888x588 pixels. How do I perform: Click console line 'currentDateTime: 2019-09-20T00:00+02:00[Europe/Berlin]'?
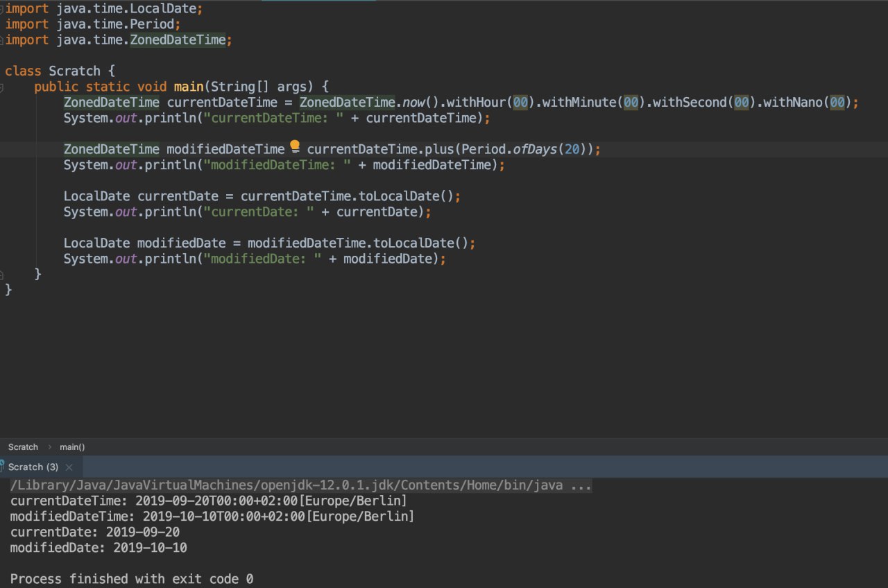coord(209,501)
